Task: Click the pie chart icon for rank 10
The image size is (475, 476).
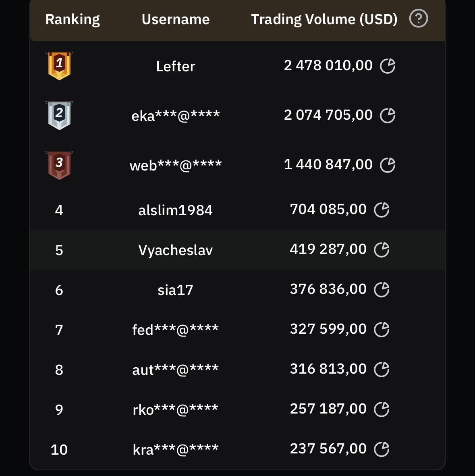Action: 382,449
